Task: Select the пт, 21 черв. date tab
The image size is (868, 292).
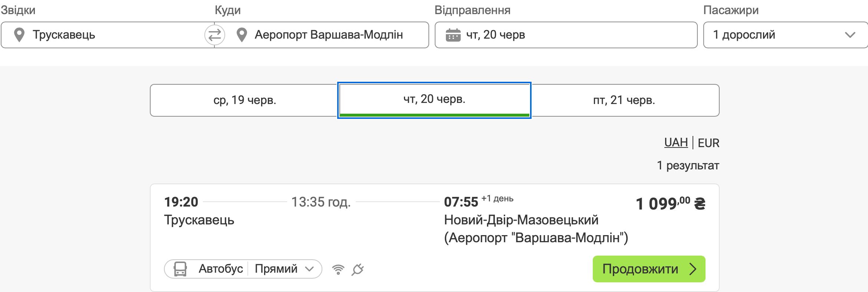Action: [625, 100]
